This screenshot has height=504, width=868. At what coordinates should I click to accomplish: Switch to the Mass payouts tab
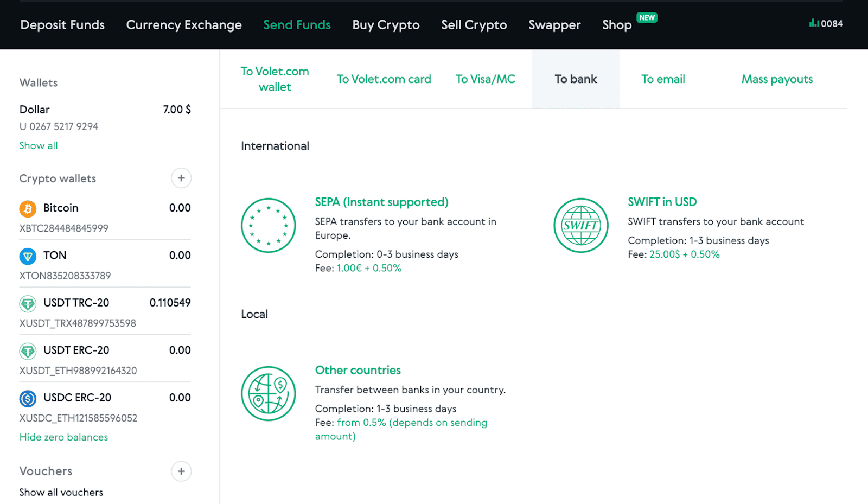coord(777,79)
